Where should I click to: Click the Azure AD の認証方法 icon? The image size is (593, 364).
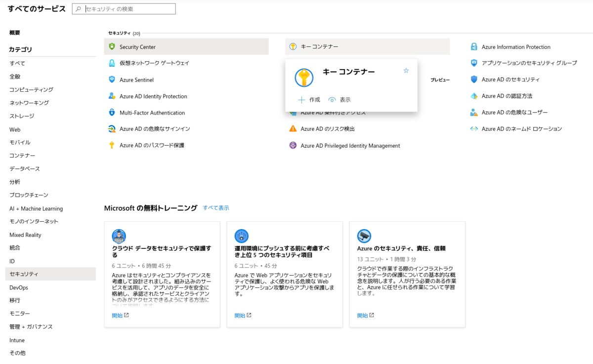click(474, 96)
